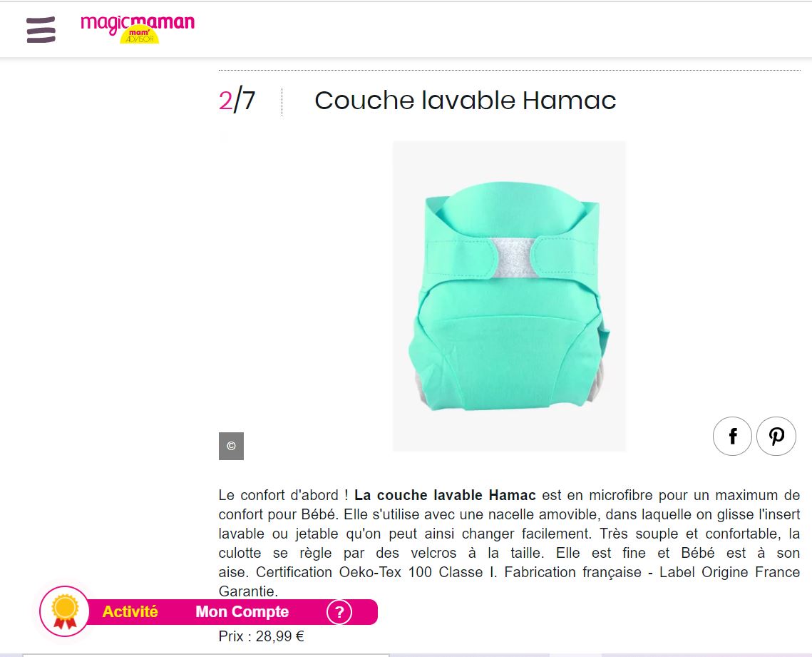812x657 pixels.
Task: Click the green Hamac diaper image
Action: click(510, 296)
